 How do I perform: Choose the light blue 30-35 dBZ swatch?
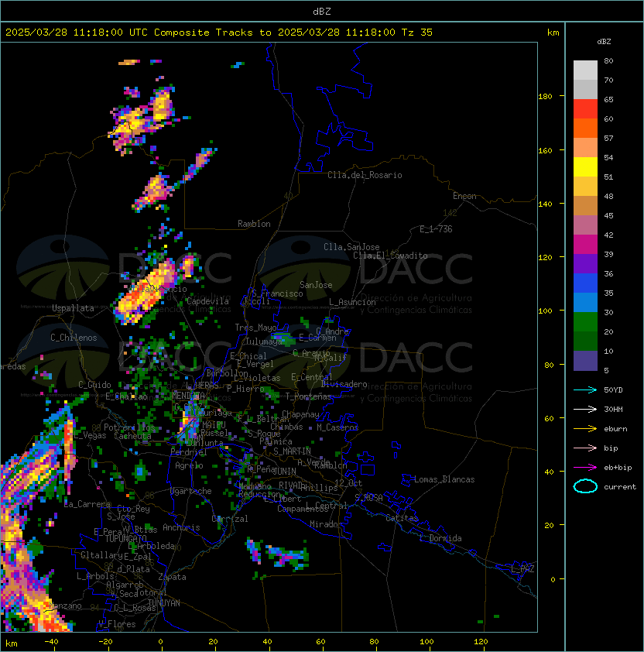(585, 302)
